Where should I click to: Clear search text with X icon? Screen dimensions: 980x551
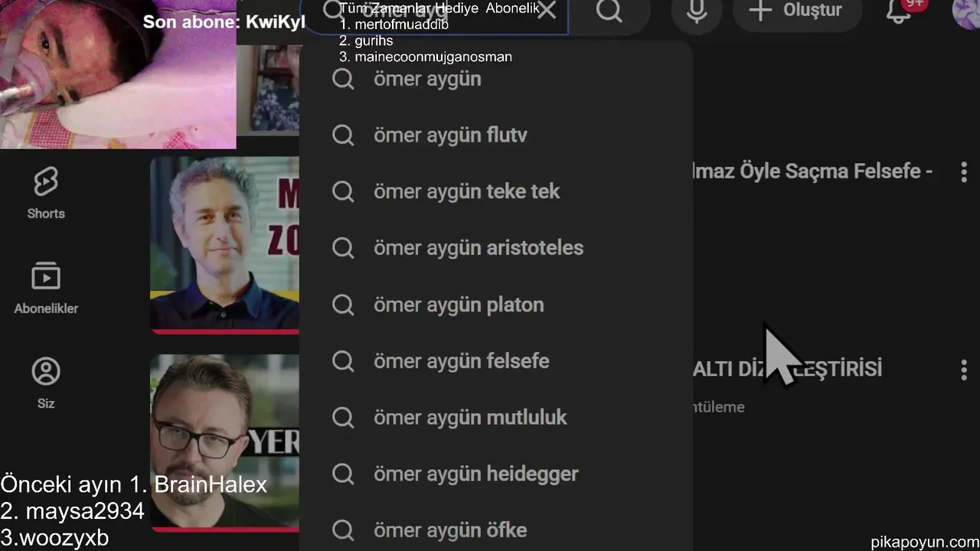(547, 11)
